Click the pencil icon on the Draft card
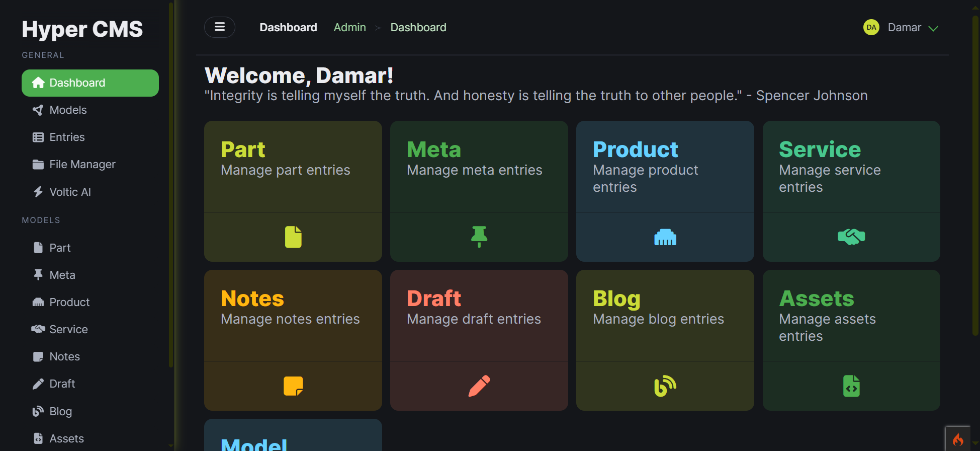The image size is (980, 451). click(x=478, y=386)
